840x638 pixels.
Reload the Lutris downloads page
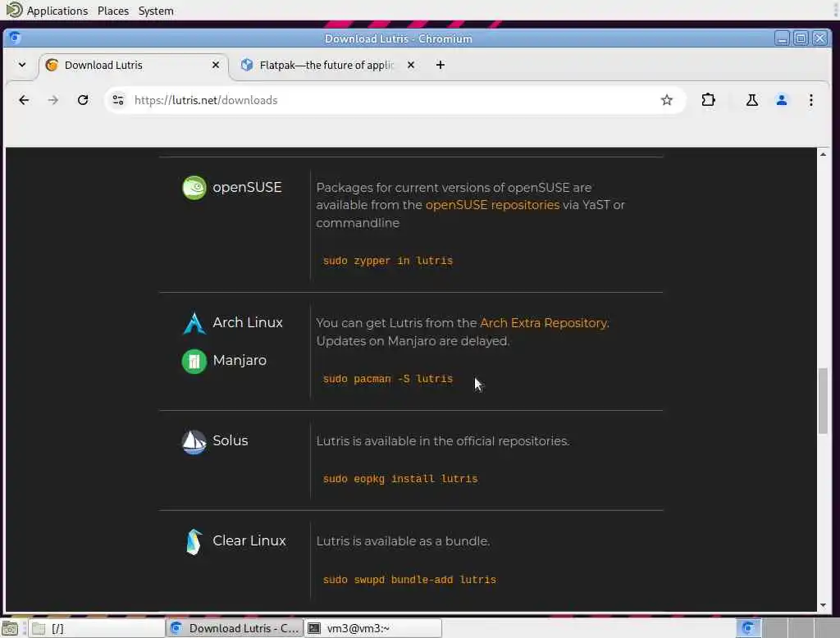click(x=83, y=100)
